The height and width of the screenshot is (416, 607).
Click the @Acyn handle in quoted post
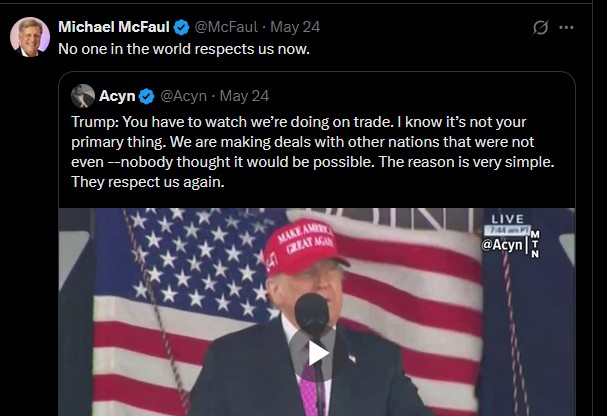[x=183, y=96]
